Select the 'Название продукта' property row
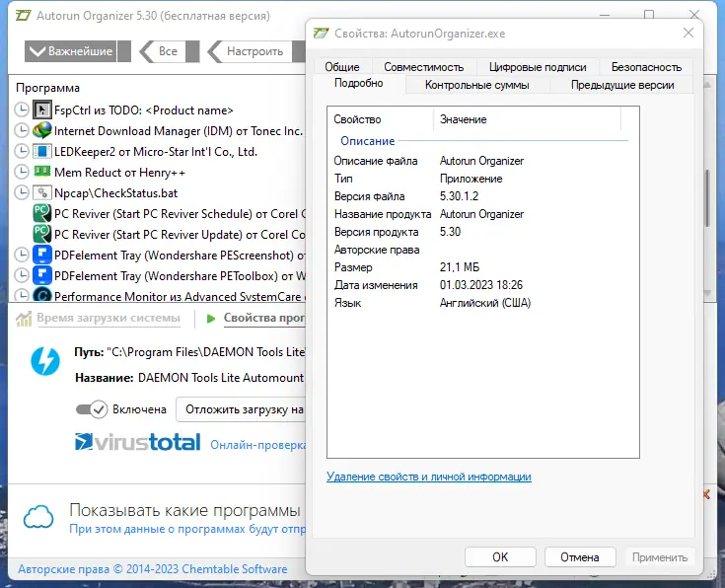Viewport: 725px width, 588px height. point(481,214)
